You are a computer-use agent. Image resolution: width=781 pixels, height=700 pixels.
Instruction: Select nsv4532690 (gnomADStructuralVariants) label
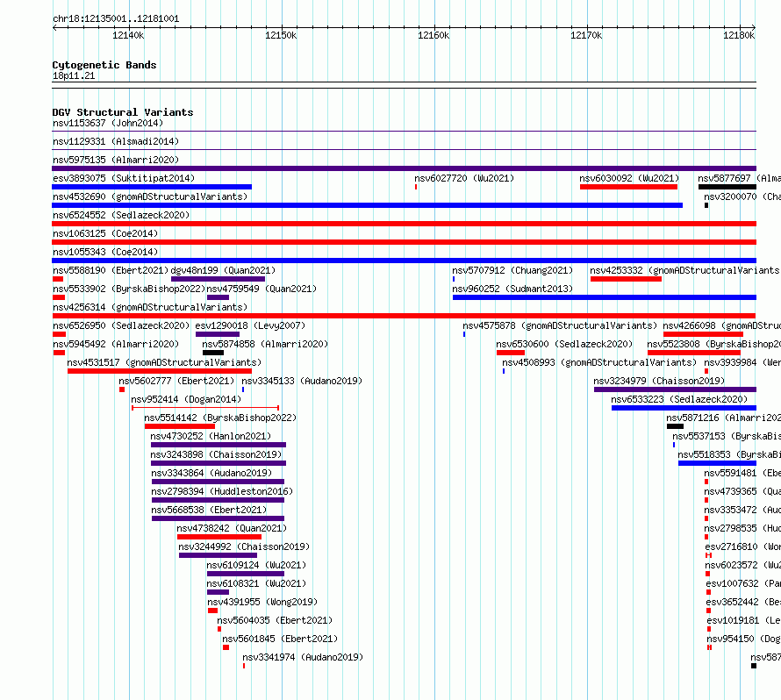click(x=150, y=196)
